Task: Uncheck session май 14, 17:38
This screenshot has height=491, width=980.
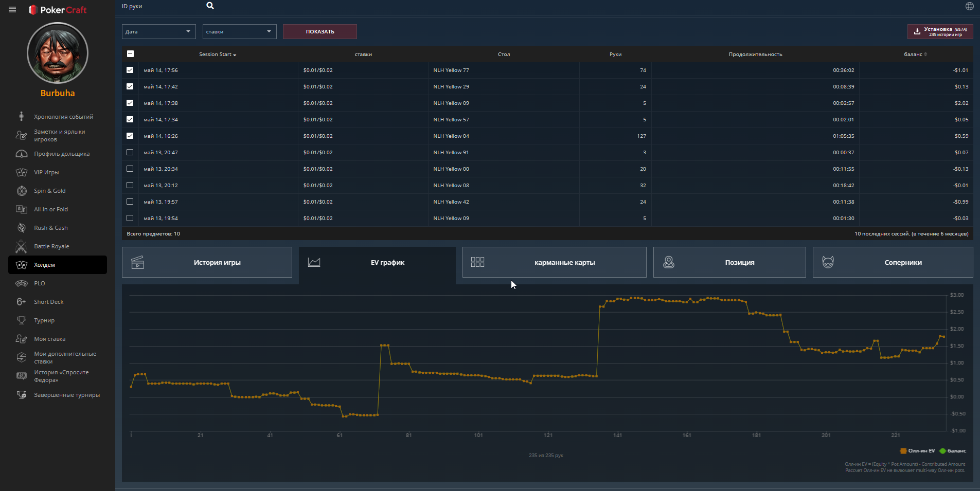Action: coord(130,103)
